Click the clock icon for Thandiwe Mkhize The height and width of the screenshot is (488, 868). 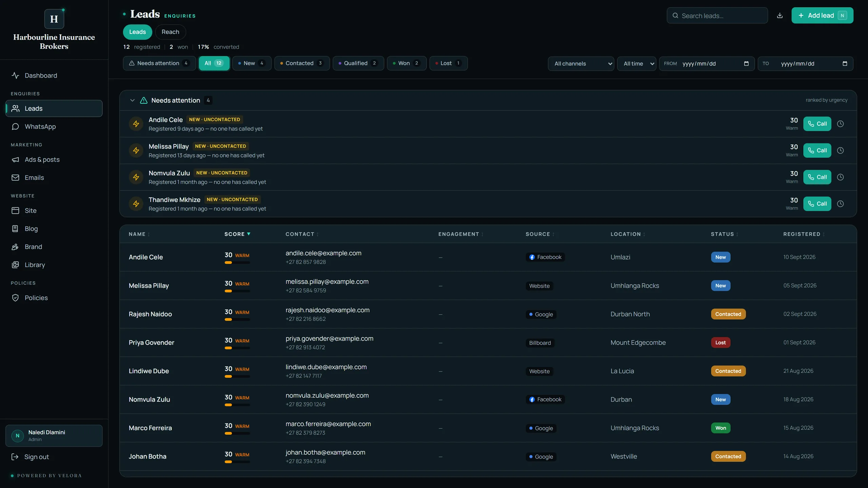tap(840, 204)
